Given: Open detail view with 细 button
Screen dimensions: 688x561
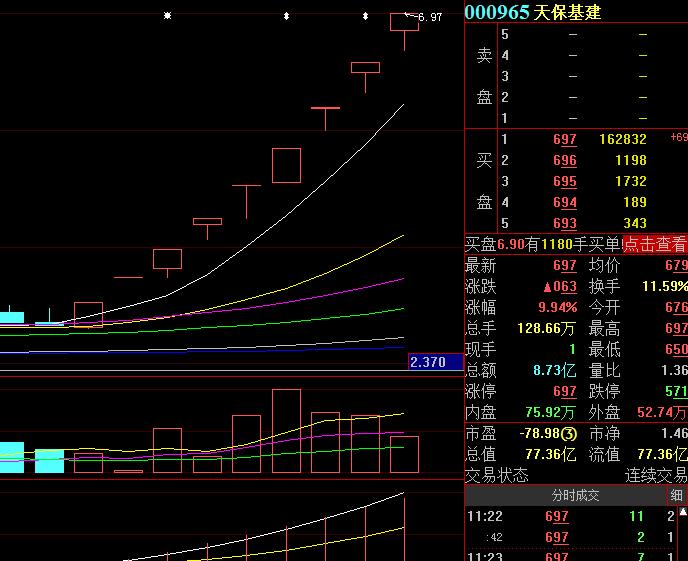Looking at the screenshot, I should [x=677, y=495].
